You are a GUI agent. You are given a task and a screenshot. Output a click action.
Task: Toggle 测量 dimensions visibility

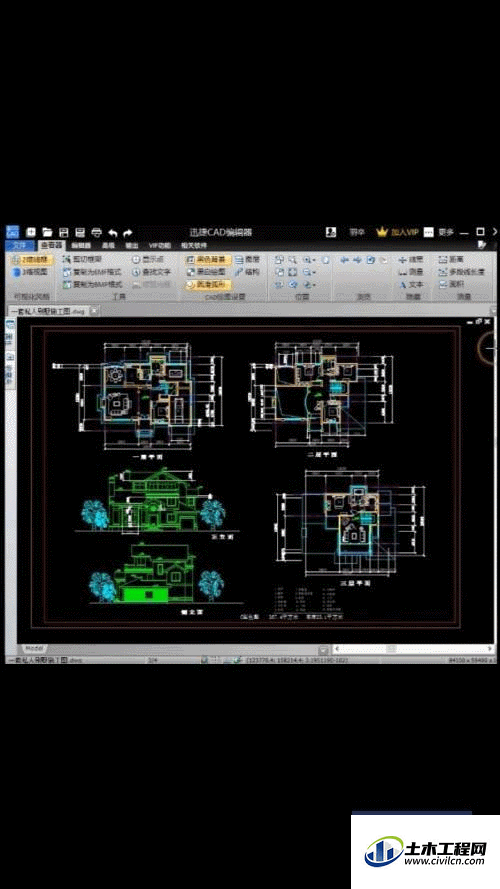[x=412, y=272]
